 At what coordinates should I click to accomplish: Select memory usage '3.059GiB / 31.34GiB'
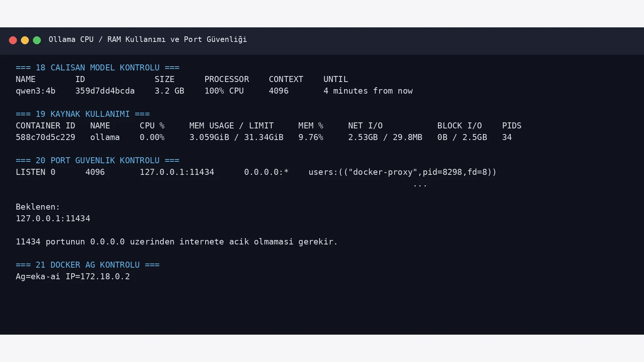tap(236, 137)
